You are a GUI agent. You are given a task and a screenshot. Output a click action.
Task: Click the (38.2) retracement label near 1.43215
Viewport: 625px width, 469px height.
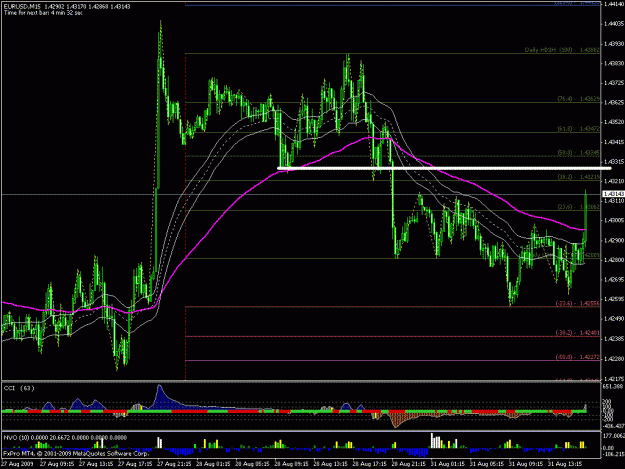[x=578, y=177]
